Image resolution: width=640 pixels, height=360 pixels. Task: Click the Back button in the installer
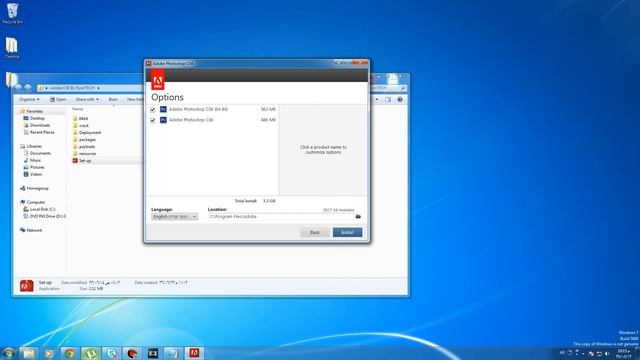click(x=315, y=232)
